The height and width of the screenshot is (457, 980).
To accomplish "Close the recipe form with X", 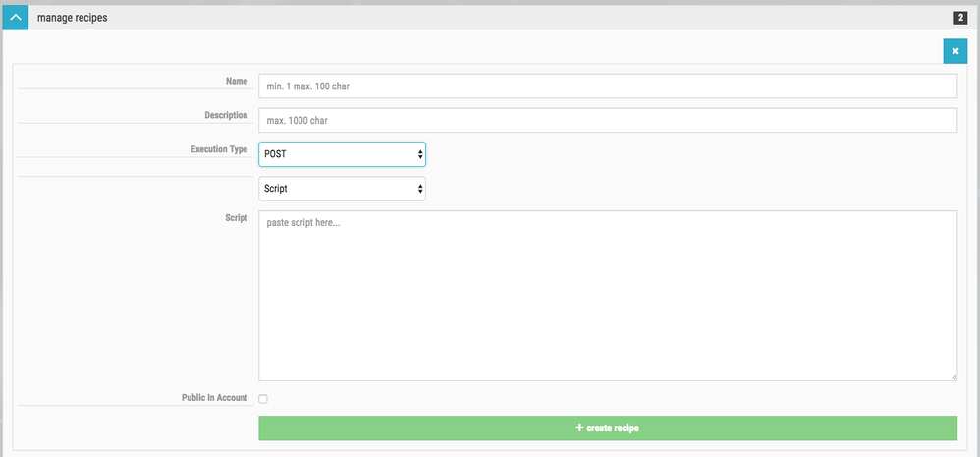I will point(954,51).
